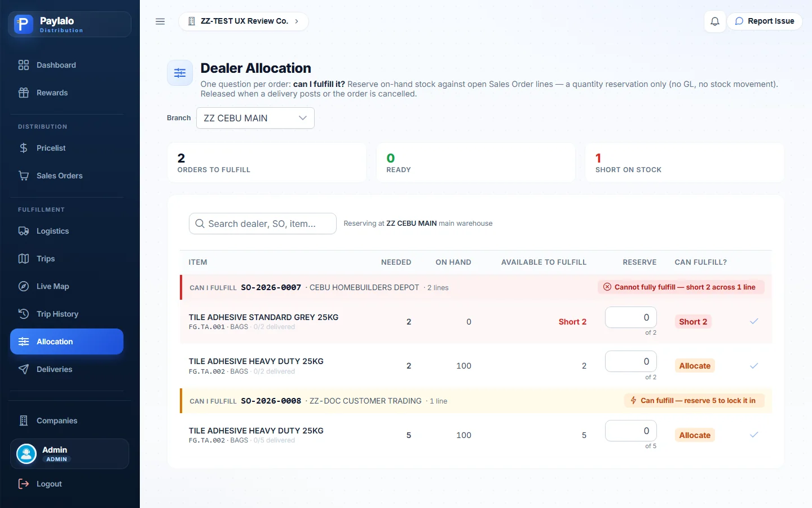The height and width of the screenshot is (508, 812).
Task: Click the Admin user avatar
Action: click(x=27, y=454)
